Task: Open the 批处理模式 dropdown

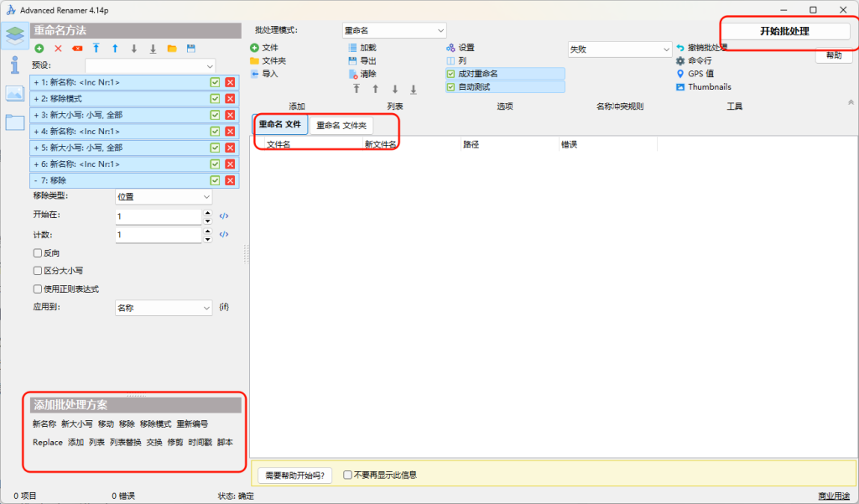Action: coord(394,30)
